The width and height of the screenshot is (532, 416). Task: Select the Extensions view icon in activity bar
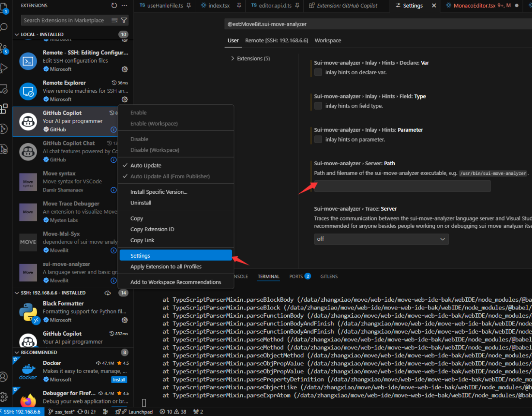point(3,108)
